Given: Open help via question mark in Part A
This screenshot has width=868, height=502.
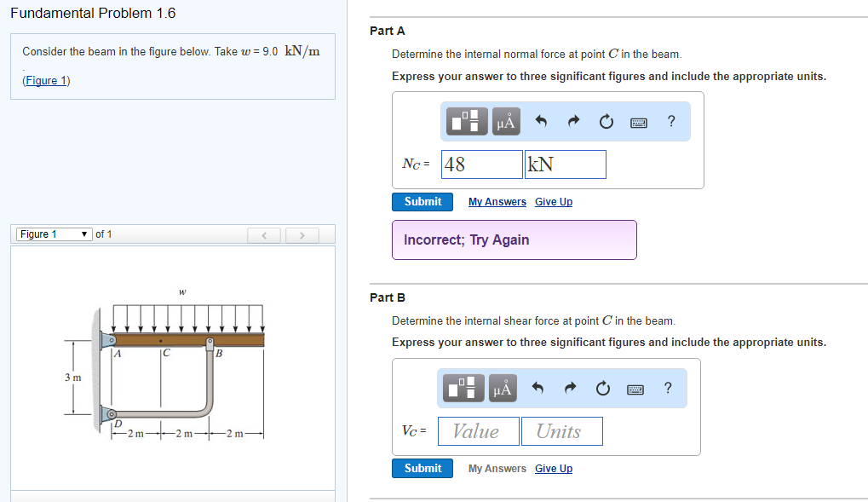Looking at the screenshot, I should pos(670,121).
